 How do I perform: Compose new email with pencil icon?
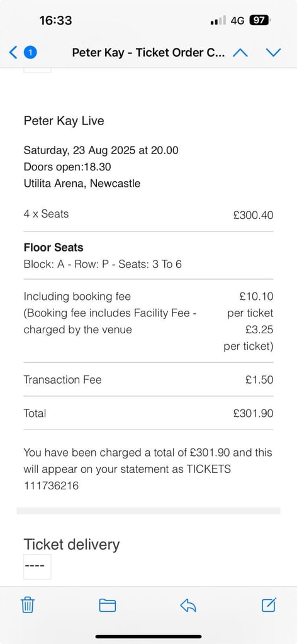click(x=269, y=604)
